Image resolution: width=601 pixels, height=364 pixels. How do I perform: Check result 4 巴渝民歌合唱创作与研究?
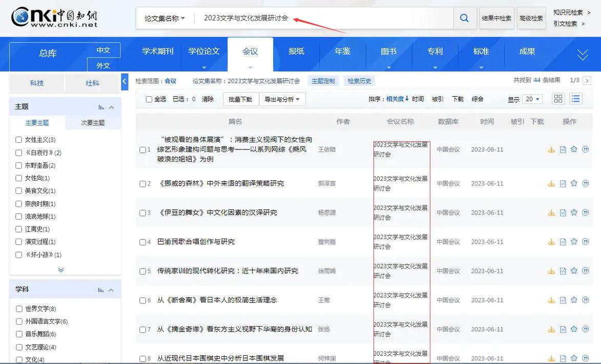(143, 241)
